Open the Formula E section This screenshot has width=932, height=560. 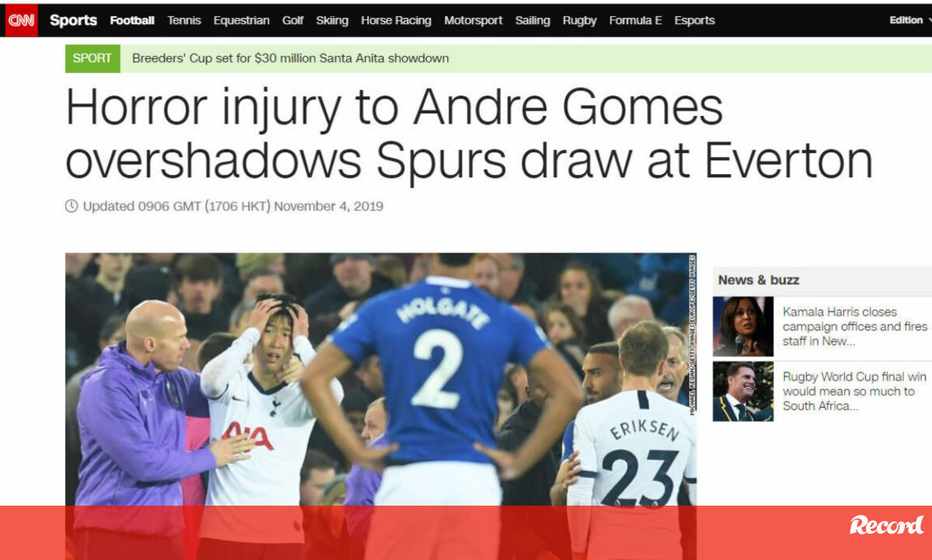[635, 21]
